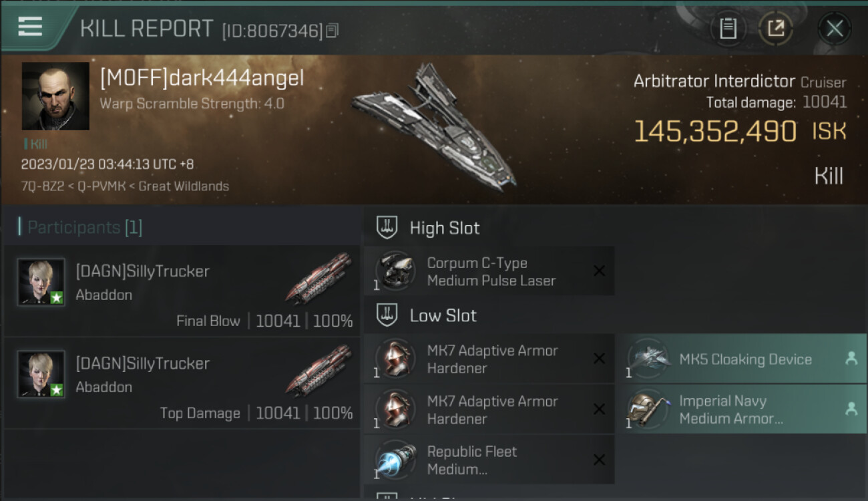Image resolution: width=868 pixels, height=501 pixels.
Task: Click the clipboard notes icon
Action: point(728,28)
